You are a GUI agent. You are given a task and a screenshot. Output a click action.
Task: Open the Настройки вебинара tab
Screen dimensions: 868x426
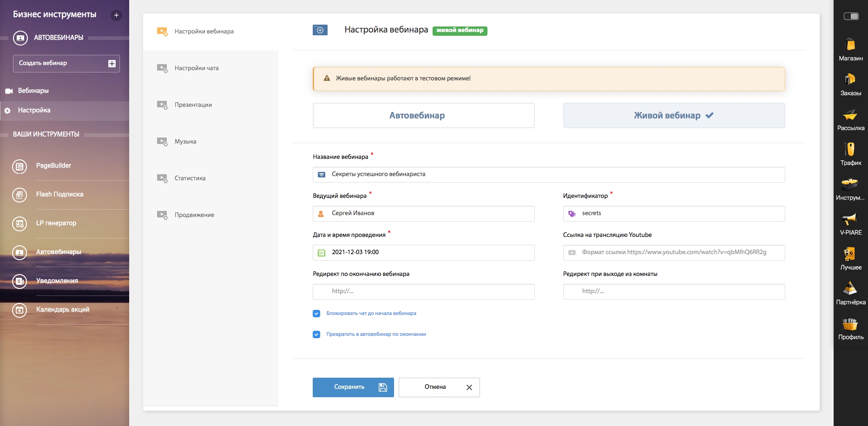coord(211,32)
